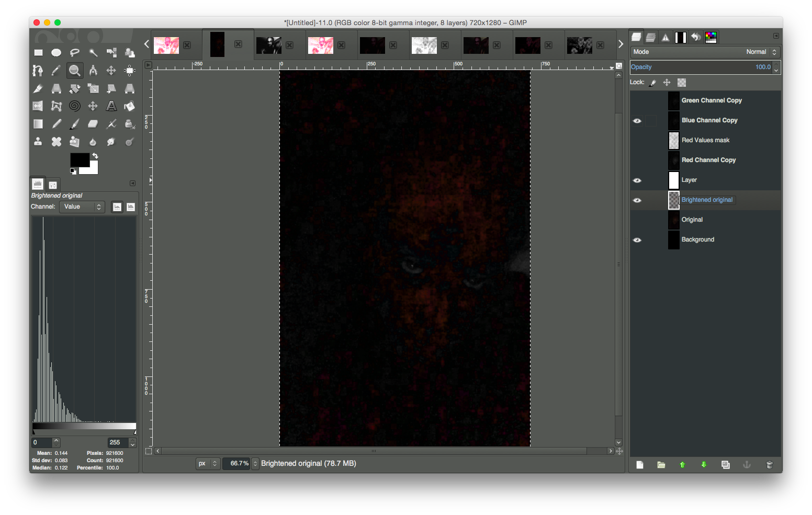Select the Green Channel Copy layer
Viewport: 812px width, 515px height.
[705, 101]
